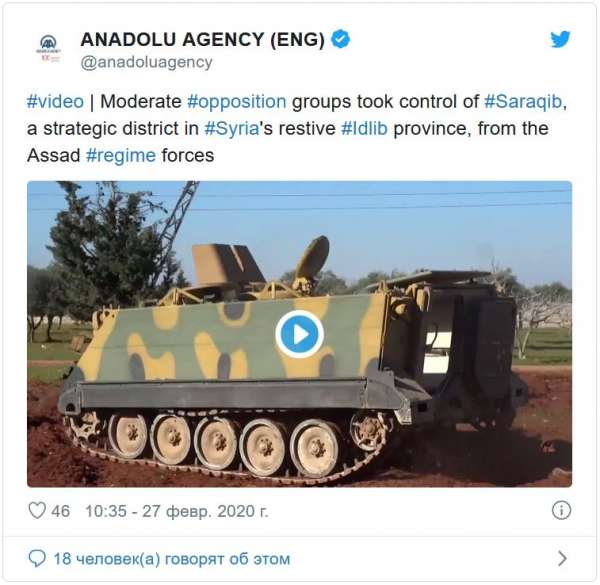Screen dimensions: 600x585
Task: Click the 46 likes count
Action: tap(60, 511)
